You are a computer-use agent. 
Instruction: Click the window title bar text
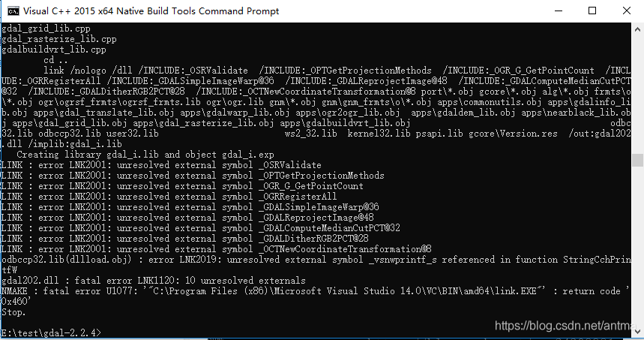click(151, 11)
